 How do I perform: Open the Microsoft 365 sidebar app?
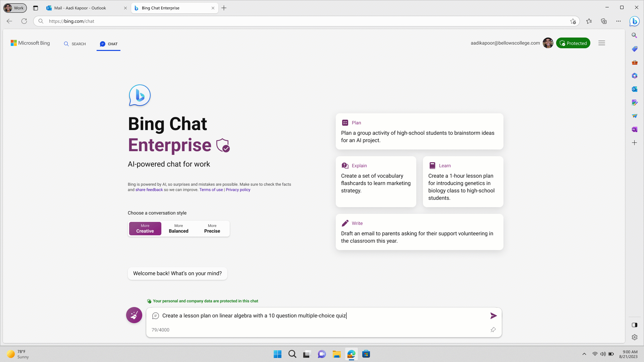pyautogui.click(x=634, y=76)
